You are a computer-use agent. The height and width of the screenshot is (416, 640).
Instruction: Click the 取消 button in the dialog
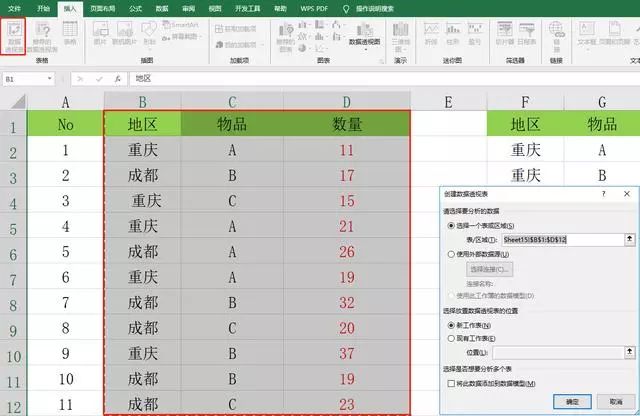613,402
